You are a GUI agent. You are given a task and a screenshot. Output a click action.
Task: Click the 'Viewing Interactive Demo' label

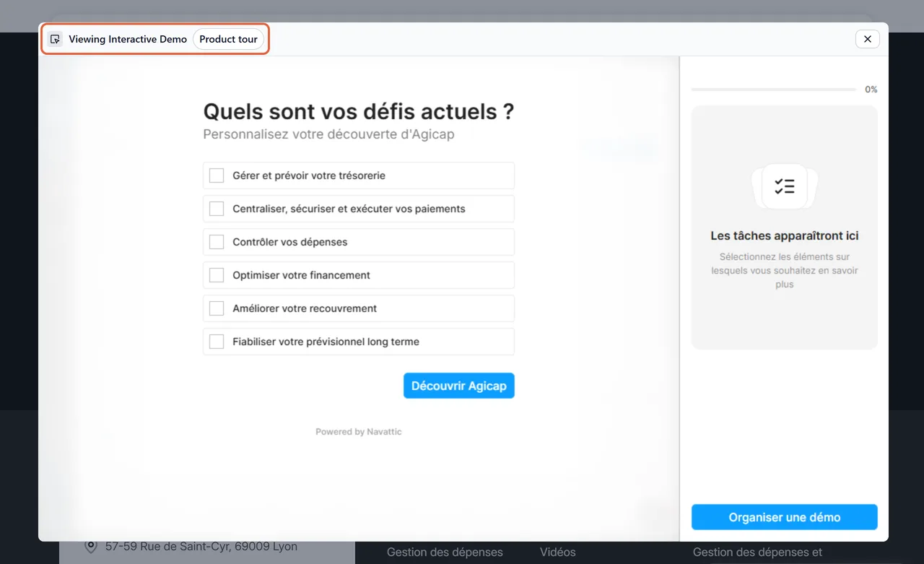point(128,39)
